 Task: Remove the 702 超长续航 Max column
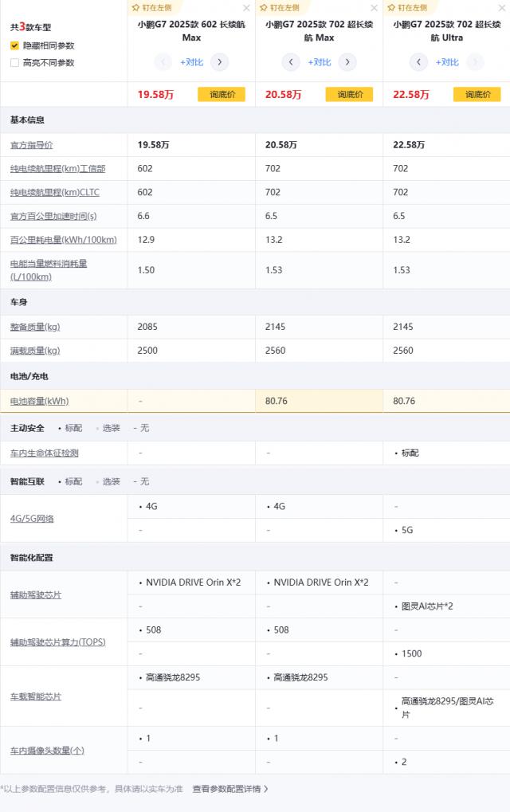point(374,8)
